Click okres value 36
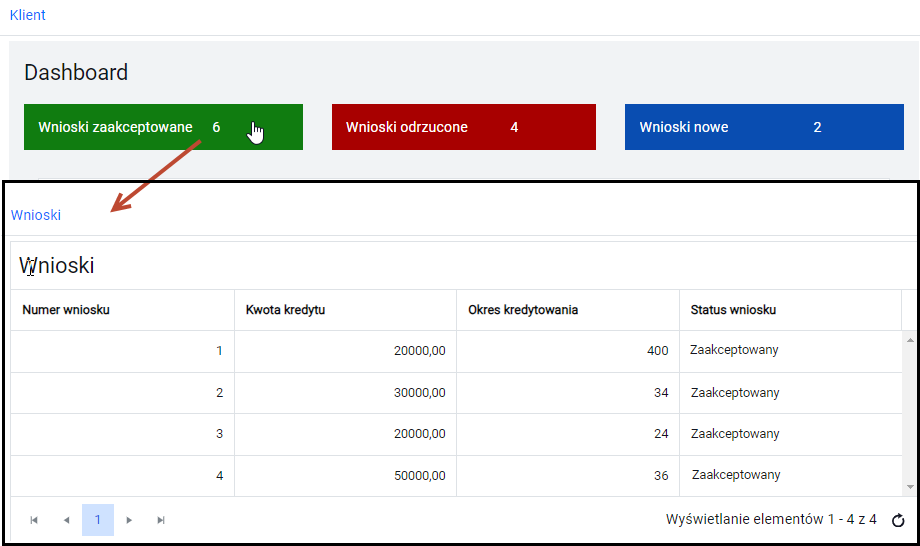This screenshot has height=546, width=920. 568,476
